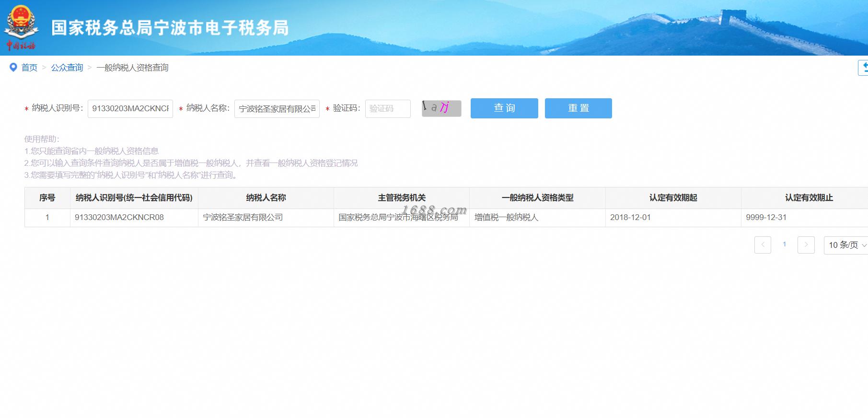Screen dimensions: 868x418
Task: Click the 纳税人识别号(统一社会信用代码) column header
Action: (x=134, y=198)
